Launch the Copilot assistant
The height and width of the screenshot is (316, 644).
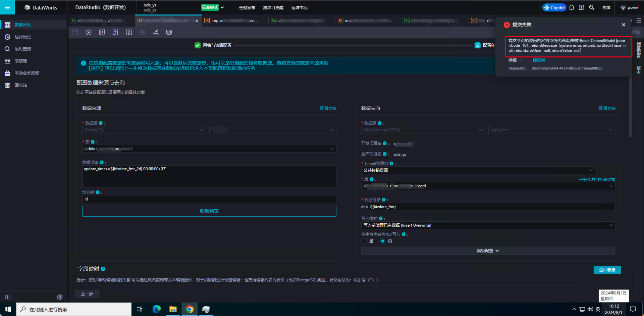[x=554, y=7]
